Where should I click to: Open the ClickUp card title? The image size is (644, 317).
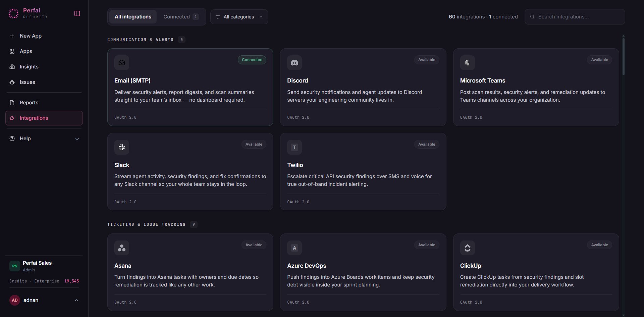pyautogui.click(x=471, y=266)
